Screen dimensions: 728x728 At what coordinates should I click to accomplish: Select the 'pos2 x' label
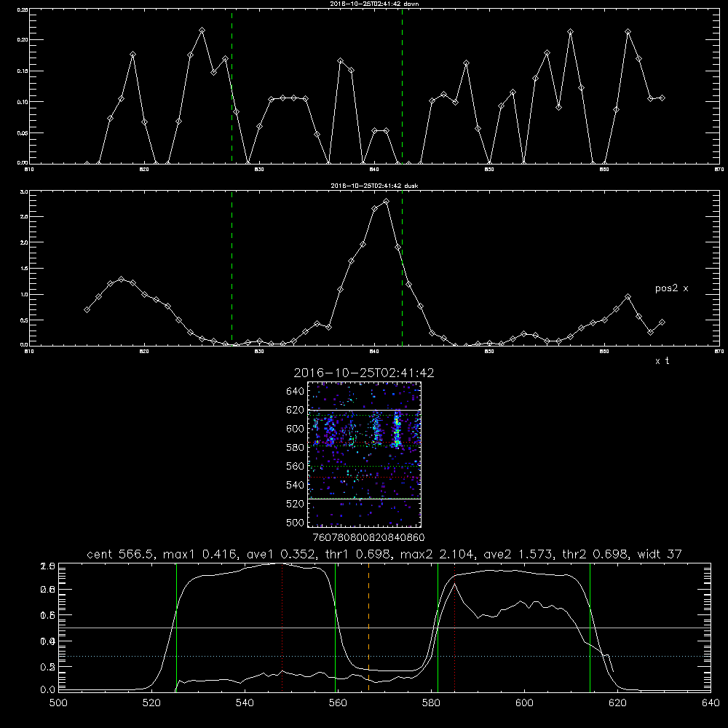click(671, 288)
